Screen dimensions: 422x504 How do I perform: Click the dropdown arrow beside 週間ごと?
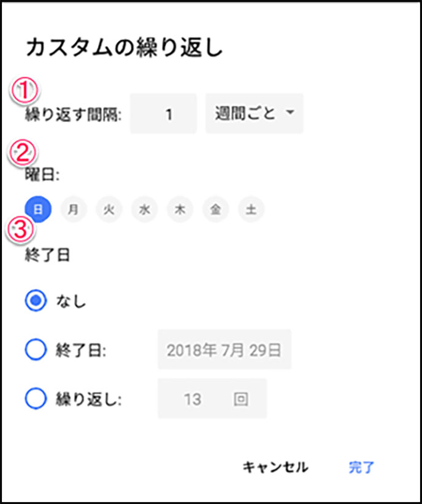(x=290, y=112)
